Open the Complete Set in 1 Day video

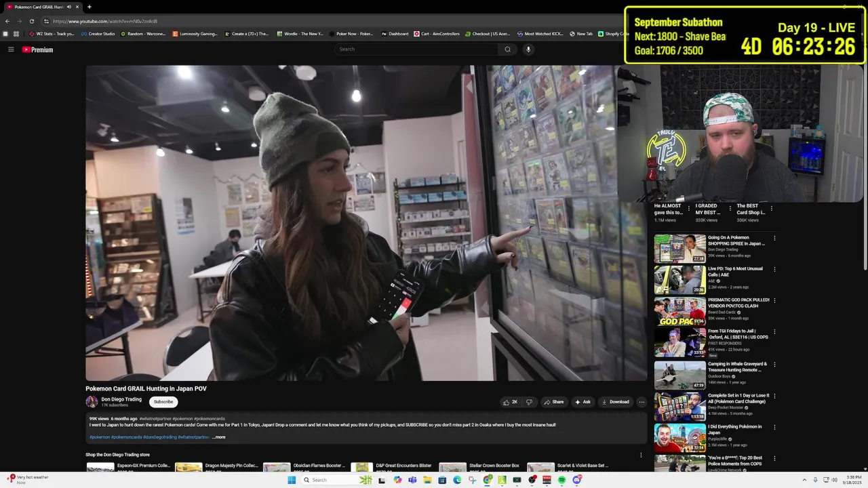click(x=712, y=407)
